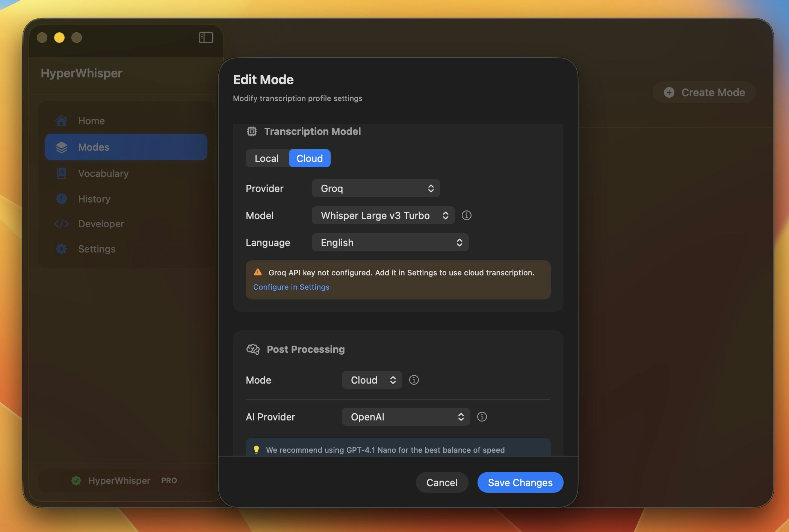Screen dimensions: 789x532
Task: Open the Language dropdown set to English
Action: tap(390, 242)
